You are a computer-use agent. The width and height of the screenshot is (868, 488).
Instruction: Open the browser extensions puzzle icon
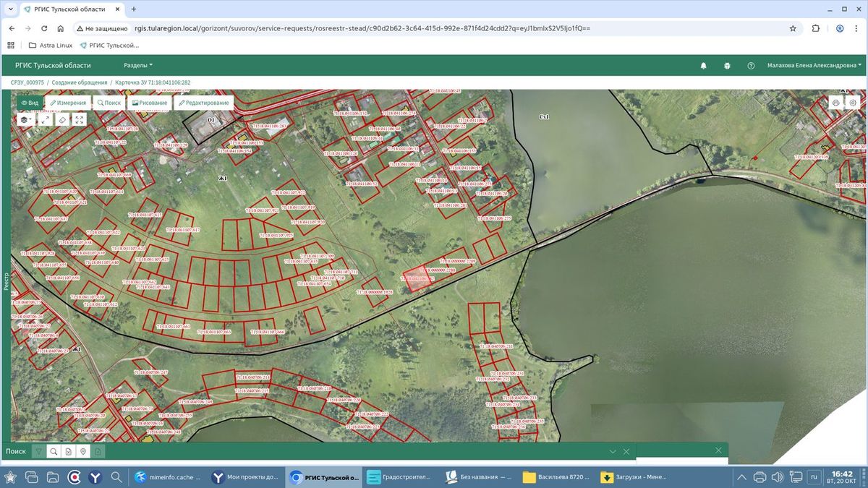click(x=816, y=28)
